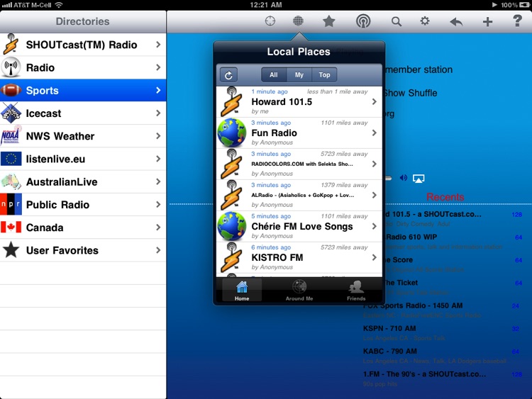
Task: Tap the Radio antenna directory icon
Action: click(x=11, y=67)
